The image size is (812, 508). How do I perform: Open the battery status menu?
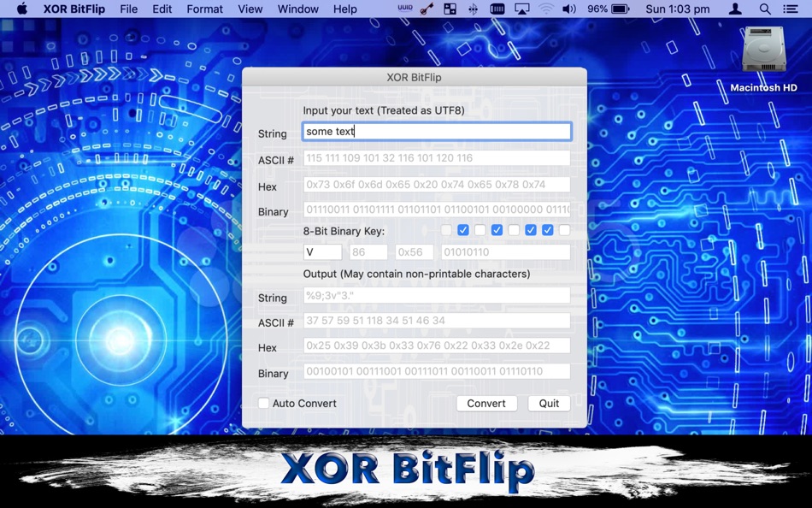tap(620, 9)
